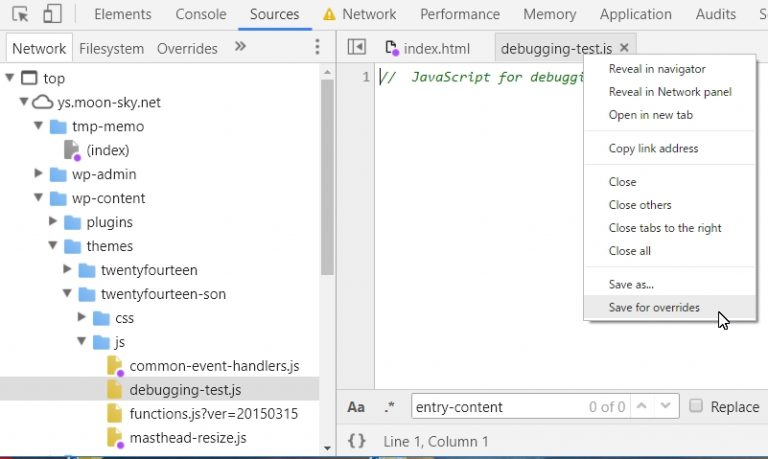768x459 pixels.
Task: Expand the twentyfourteen folder
Action: tap(67, 269)
